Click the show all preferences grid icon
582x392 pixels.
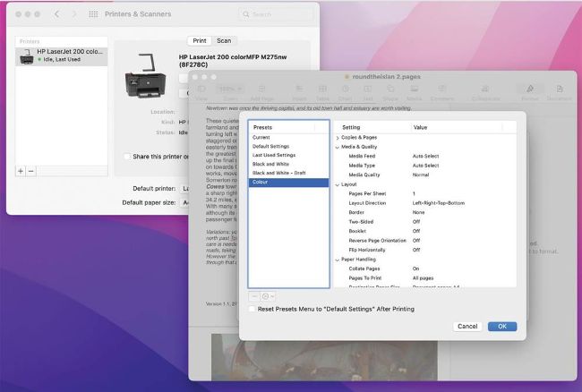pos(94,14)
